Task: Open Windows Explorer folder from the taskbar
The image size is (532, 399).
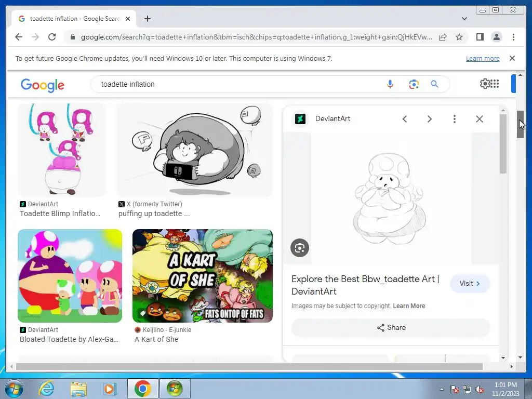Action: (78, 389)
